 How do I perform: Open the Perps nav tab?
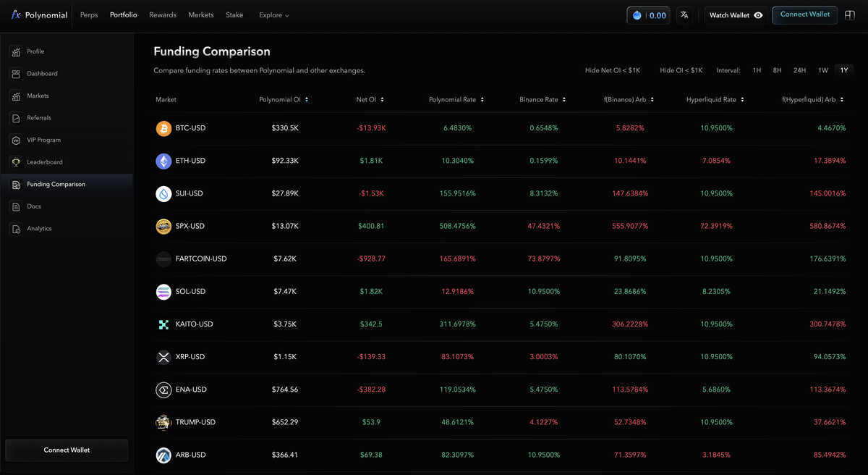tap(89, 15)
